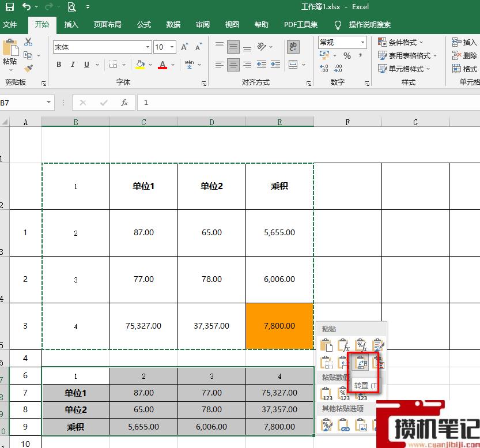Viewport: 480px width, 448px height.
Task: Click the insert function fx button
Action: [124, 103]
